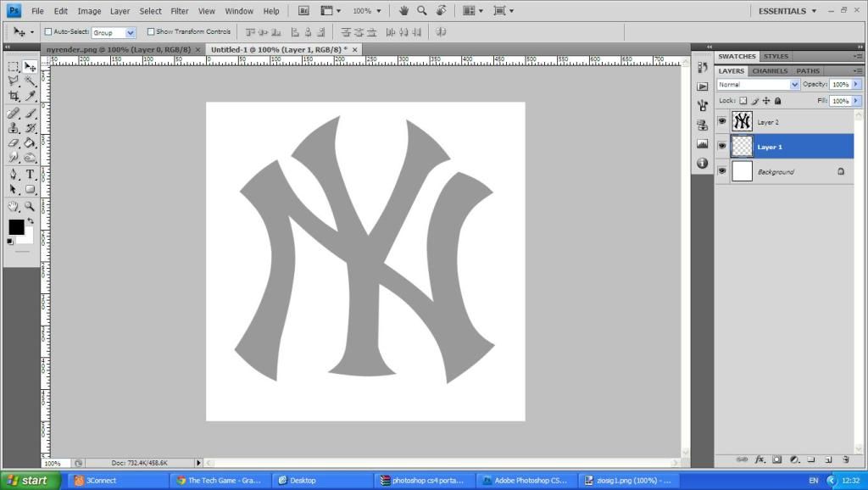Image resolution: width=868 pixels, height=490 pixels.
Task: Create a new layer
Action: pyautogui.click(x=829, y=459)
